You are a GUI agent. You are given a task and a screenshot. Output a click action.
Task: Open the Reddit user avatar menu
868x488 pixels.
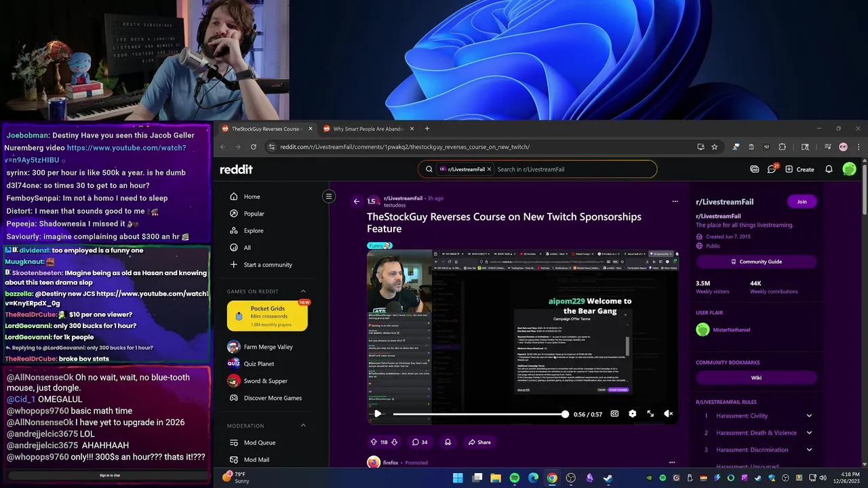click(x=849, y=169)
